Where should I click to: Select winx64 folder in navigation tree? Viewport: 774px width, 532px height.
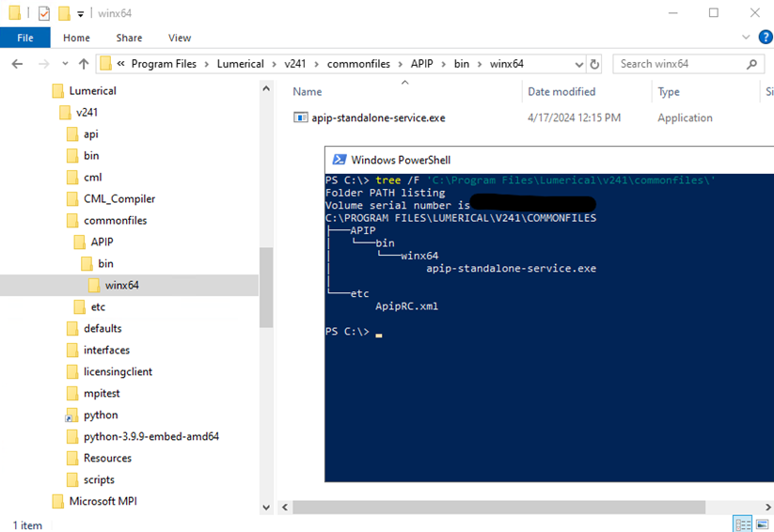pyautogui.click(x=121, y=285)
